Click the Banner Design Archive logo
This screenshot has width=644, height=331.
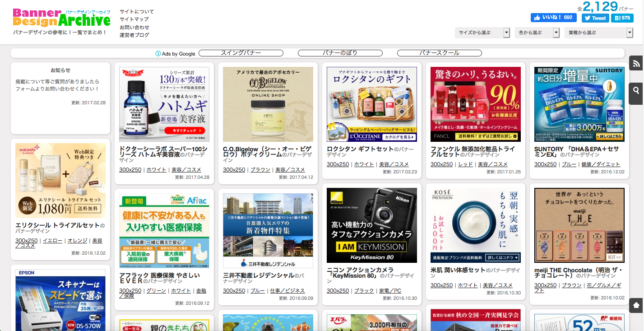[61, 18]
